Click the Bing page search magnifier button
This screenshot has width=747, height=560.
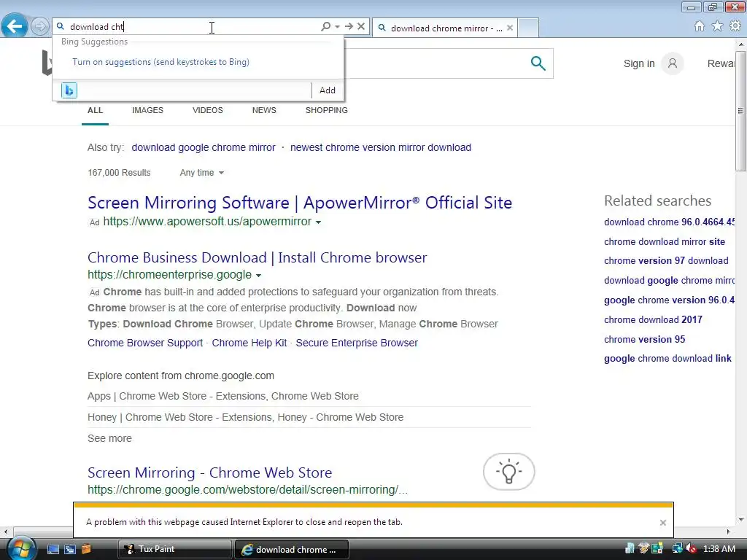coord(538,63)
